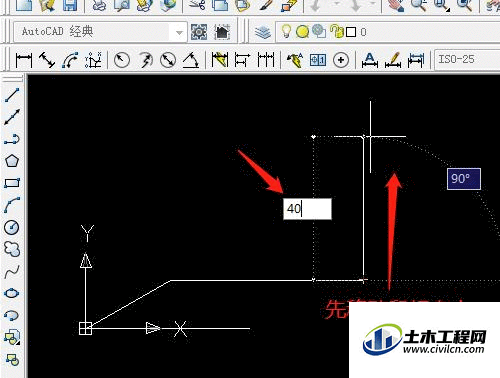Click the Dimension Edit tool
This screenshot has width=500, height=378.
[370, 60]
